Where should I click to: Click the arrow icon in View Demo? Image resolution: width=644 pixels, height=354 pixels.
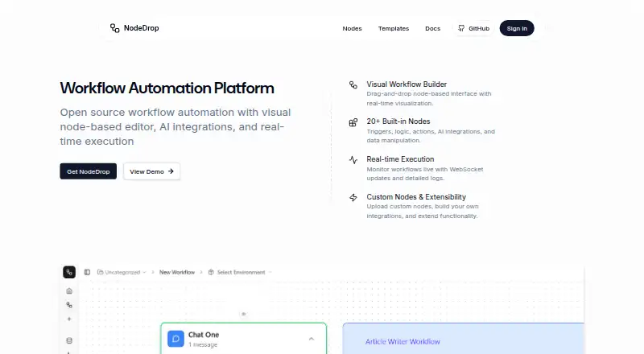tap(171, 171)
